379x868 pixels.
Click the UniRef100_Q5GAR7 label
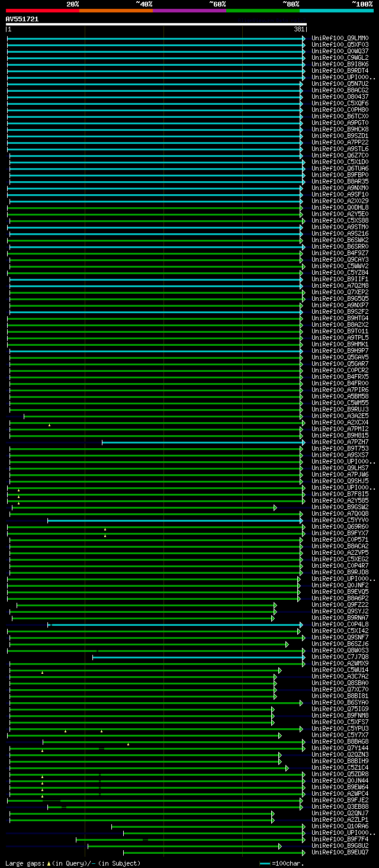(x=340, y=364)
